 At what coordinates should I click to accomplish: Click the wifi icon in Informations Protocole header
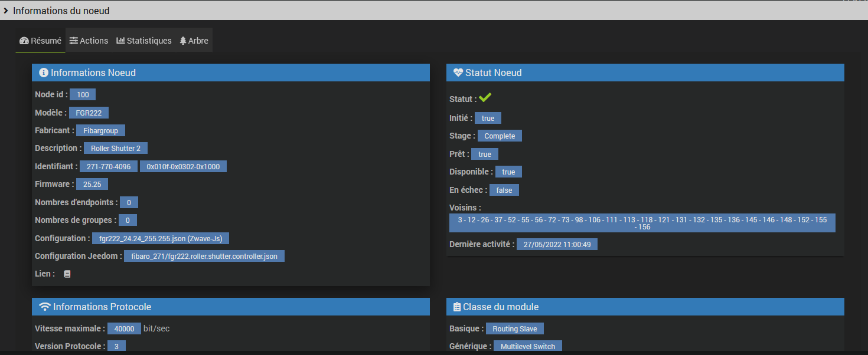coord(44,307)
